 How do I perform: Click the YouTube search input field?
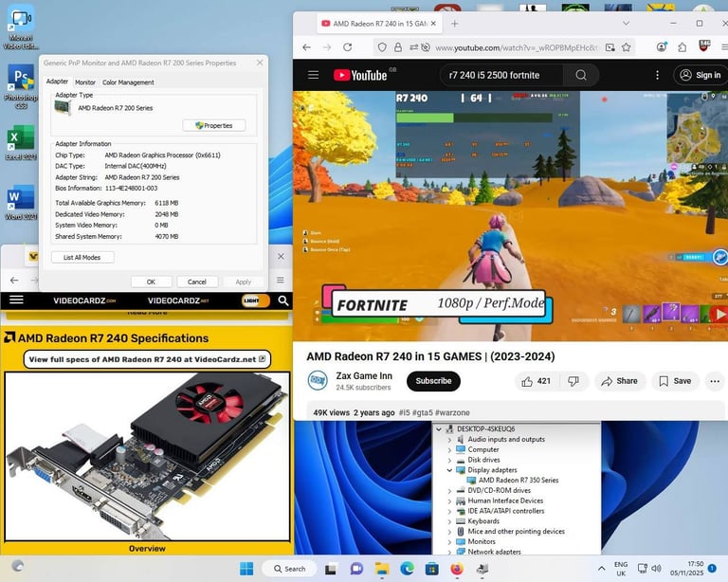point(501,75)
